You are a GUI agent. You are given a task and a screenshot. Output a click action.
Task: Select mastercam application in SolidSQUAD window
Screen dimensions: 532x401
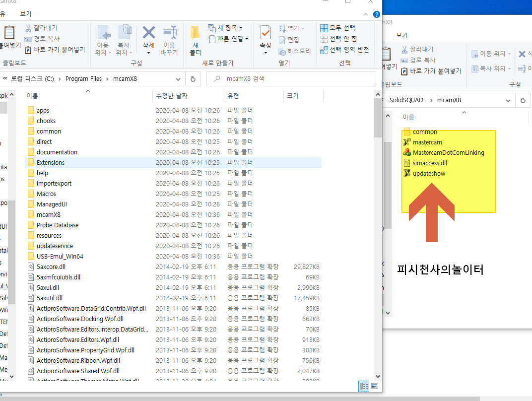point(427,142)
